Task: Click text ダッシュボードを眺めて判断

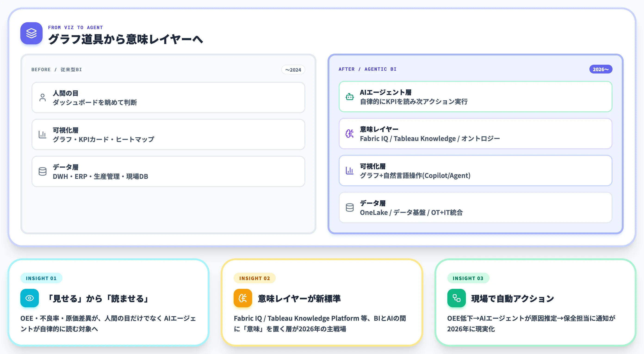Action: click(95, 102)
